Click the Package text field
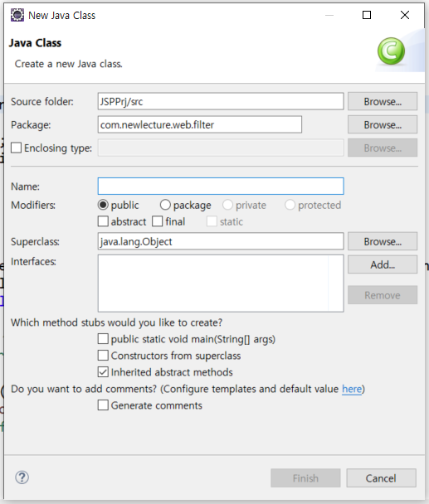This screenshot has height=504, width=429. tap(199, 124)
